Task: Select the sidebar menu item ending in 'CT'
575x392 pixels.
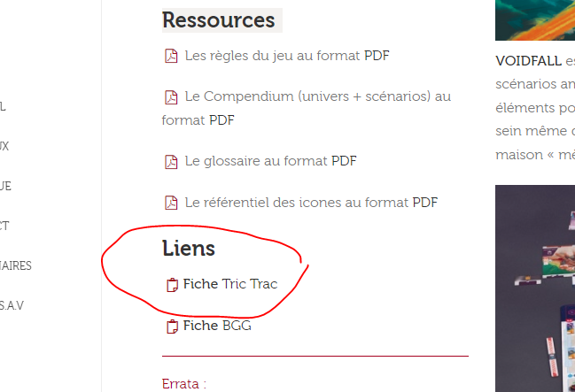Action: tap(4, 226)
